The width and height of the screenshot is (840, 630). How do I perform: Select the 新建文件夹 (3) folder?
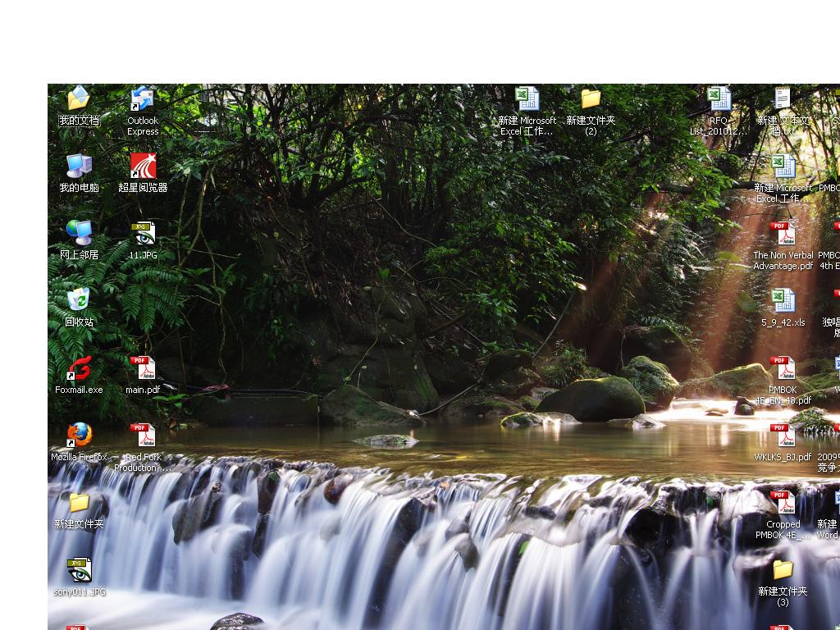(x=783, y=570)
